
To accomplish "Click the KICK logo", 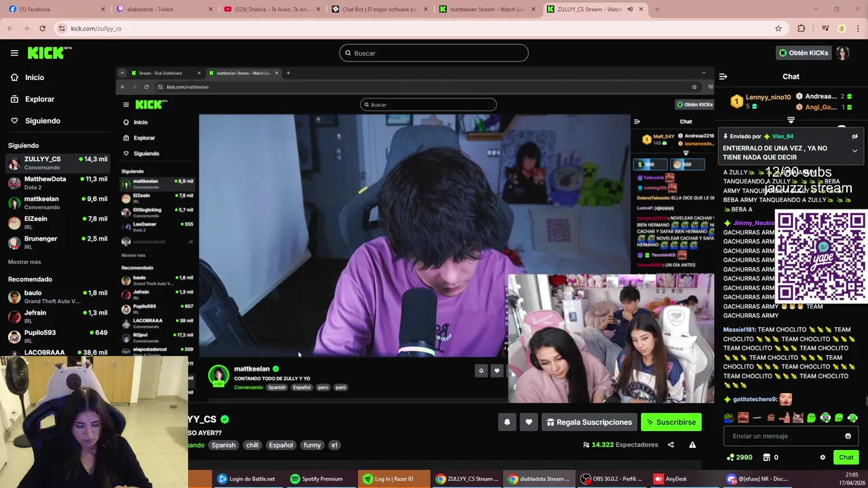I will pos(50,53).
